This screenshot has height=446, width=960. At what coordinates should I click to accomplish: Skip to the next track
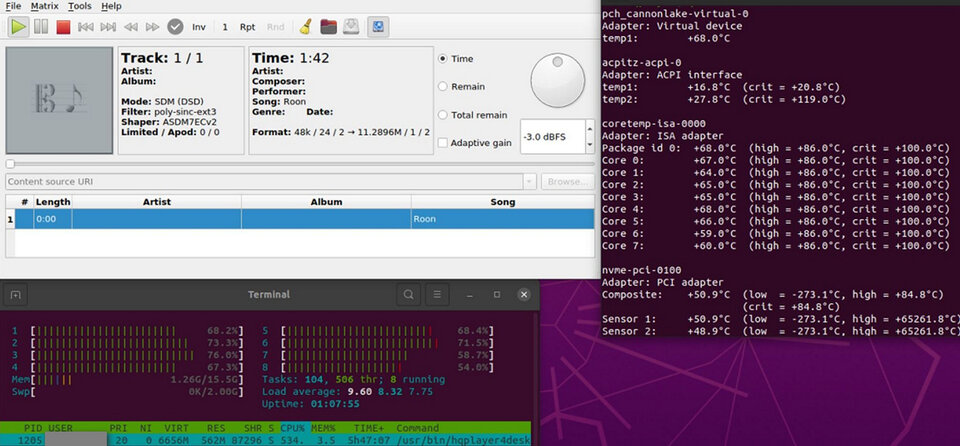[108, 27]
